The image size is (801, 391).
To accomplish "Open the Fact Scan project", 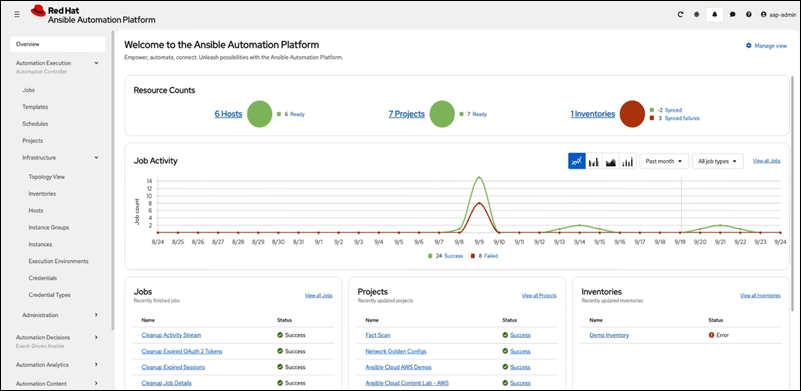I will (378, 335).
